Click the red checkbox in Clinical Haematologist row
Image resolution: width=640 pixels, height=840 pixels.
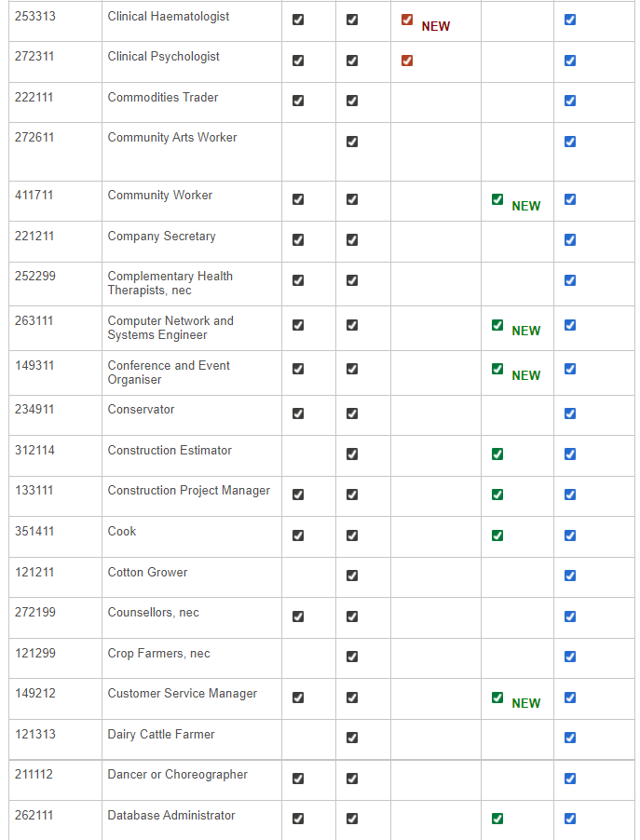click(407, 20)
